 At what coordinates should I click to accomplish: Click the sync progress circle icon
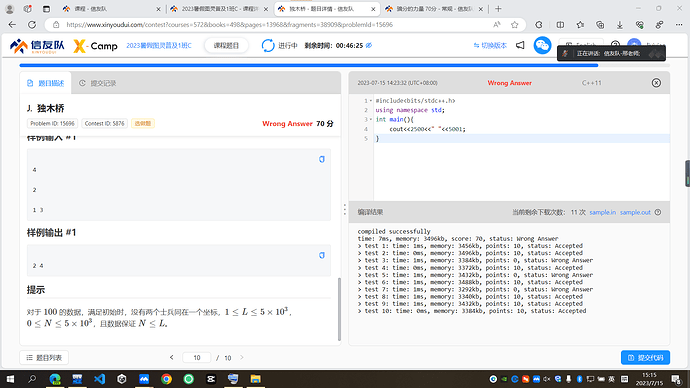click(268, 45)
